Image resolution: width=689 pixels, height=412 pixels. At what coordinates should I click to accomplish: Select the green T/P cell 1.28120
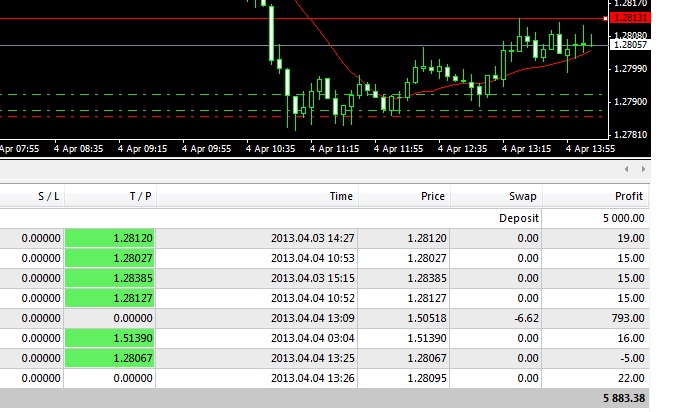click(x=110, y=238)
